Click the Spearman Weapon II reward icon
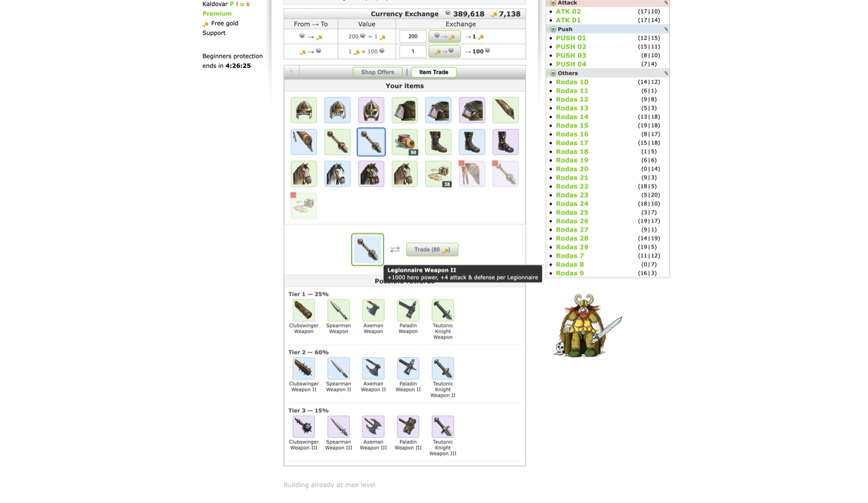This screenshot has height=503, width=868. [x=339, y=368]
